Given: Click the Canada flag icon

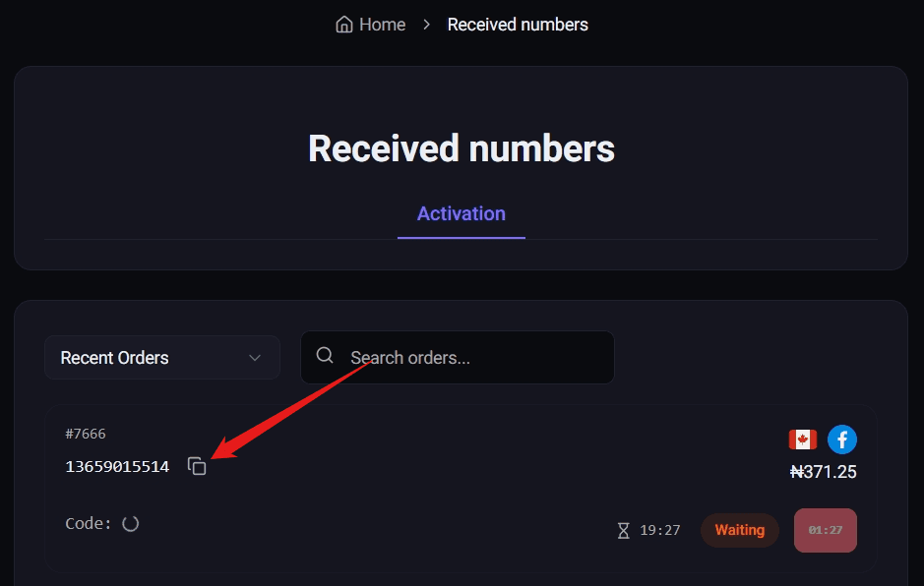Looking at the screenshot, I should 803,439.
